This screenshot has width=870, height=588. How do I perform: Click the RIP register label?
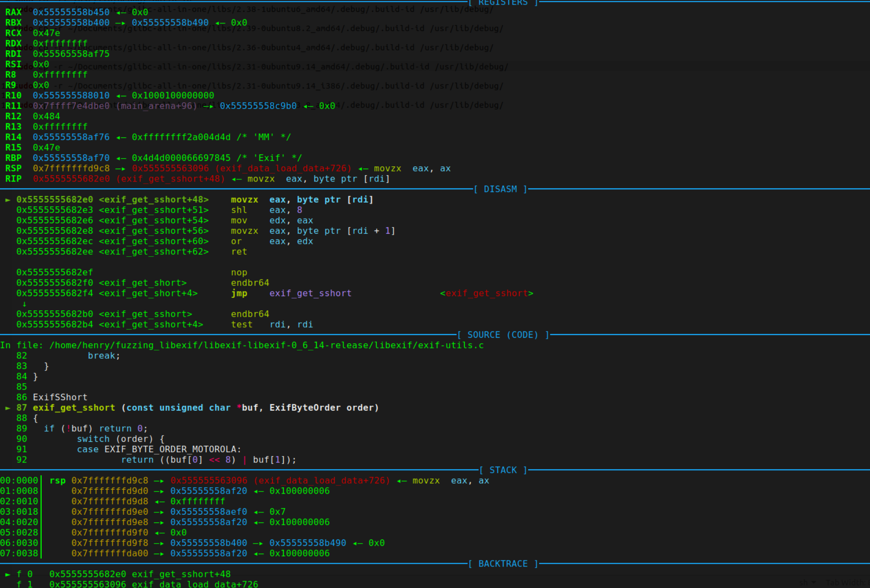[x=13, y=179]
